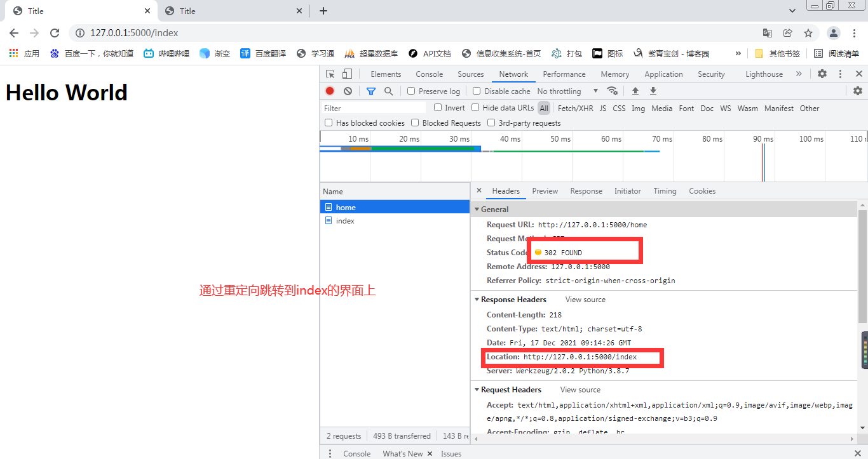Open the user profile avatar
This screenshot has width=868, height=459.
[834, 33]
